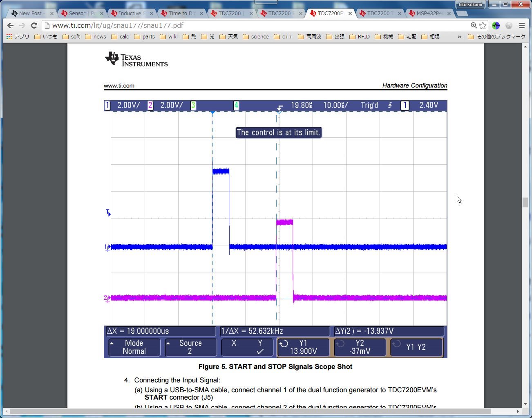Click the grey globe extension icon
Viewport: 532px width, 418px height.
509,25
